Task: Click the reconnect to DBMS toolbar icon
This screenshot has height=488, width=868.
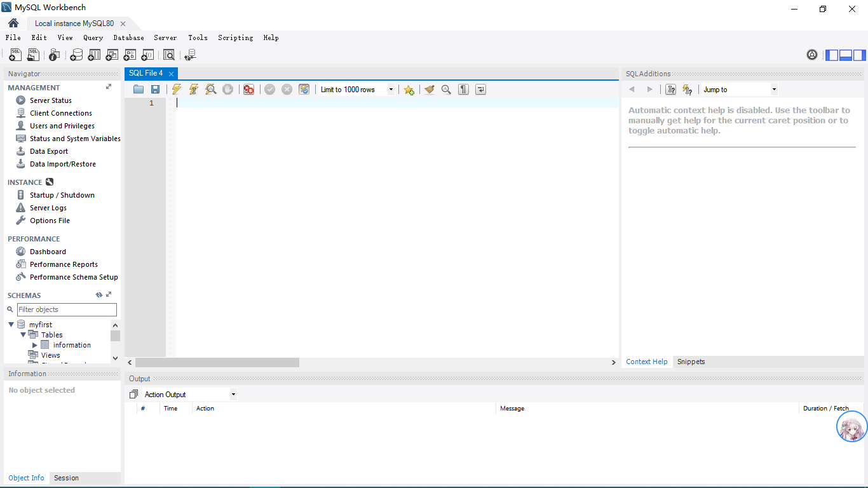Action: click(x=190, y=55)
